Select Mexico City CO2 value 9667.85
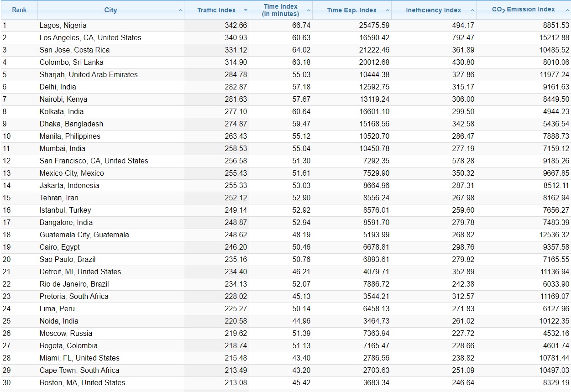571x392 pixels. 556,173
